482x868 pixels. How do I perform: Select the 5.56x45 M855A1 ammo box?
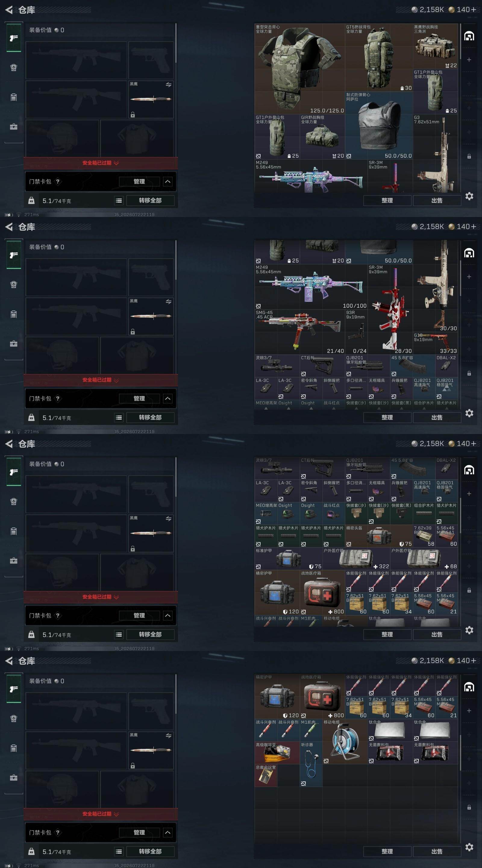click(x=447, y=536)
